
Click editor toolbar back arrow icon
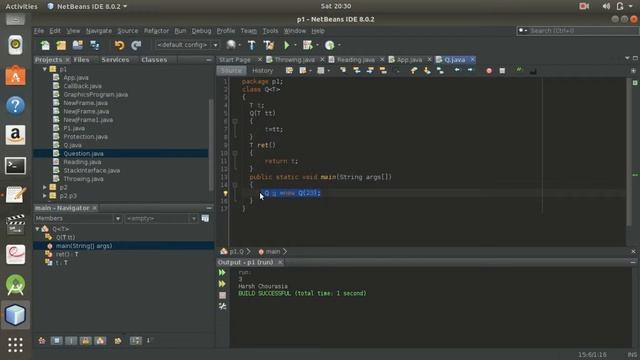(x=457, y=70)
